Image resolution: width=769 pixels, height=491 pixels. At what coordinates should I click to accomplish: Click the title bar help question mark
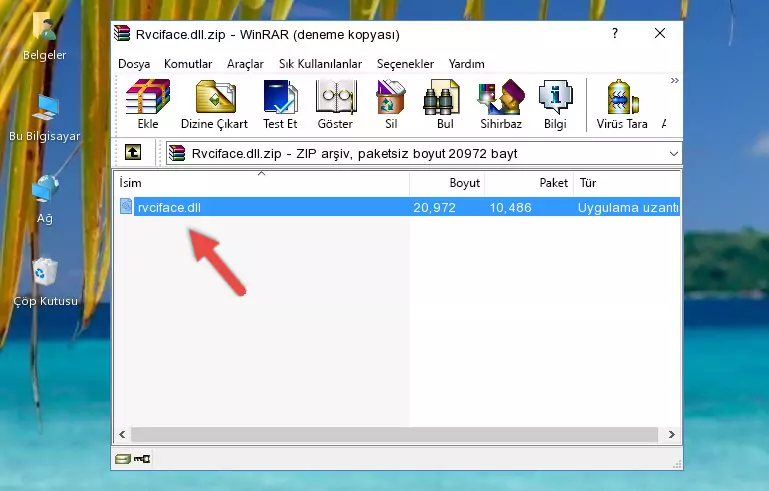pos(615,33)
